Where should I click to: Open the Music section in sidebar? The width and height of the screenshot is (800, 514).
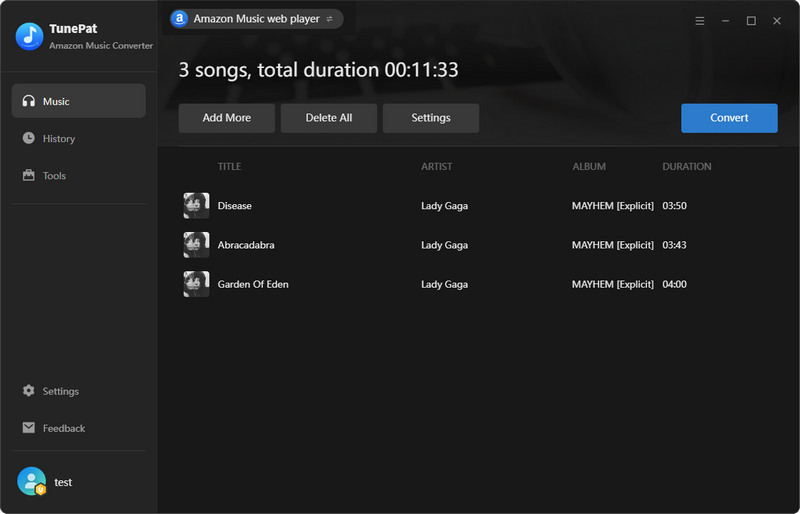click(79, 101)
